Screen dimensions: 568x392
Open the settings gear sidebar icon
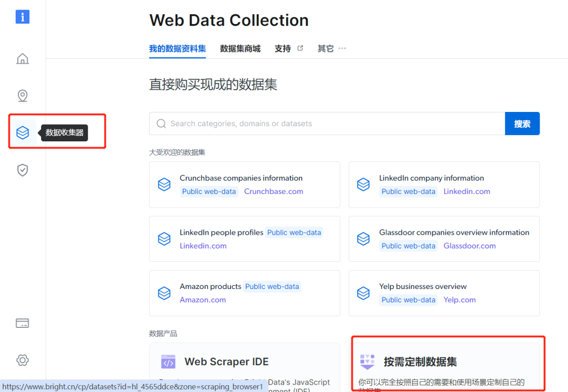[23, 360]
